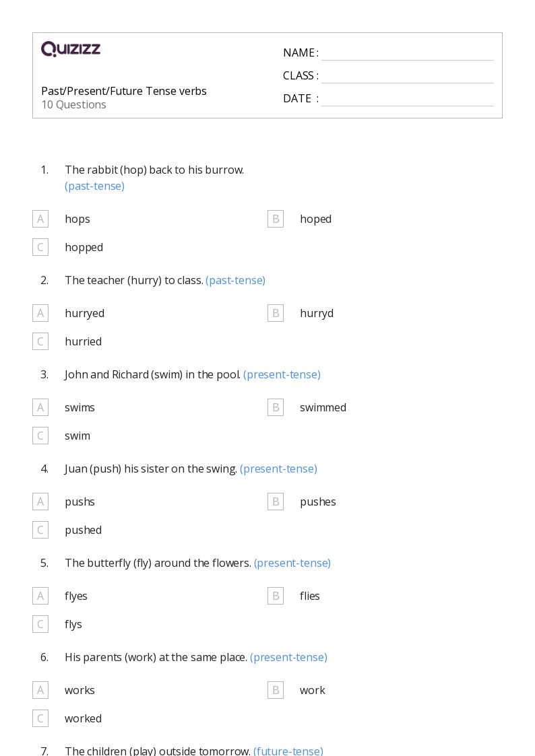Check option C 'flys' box

tap(40, 624)
